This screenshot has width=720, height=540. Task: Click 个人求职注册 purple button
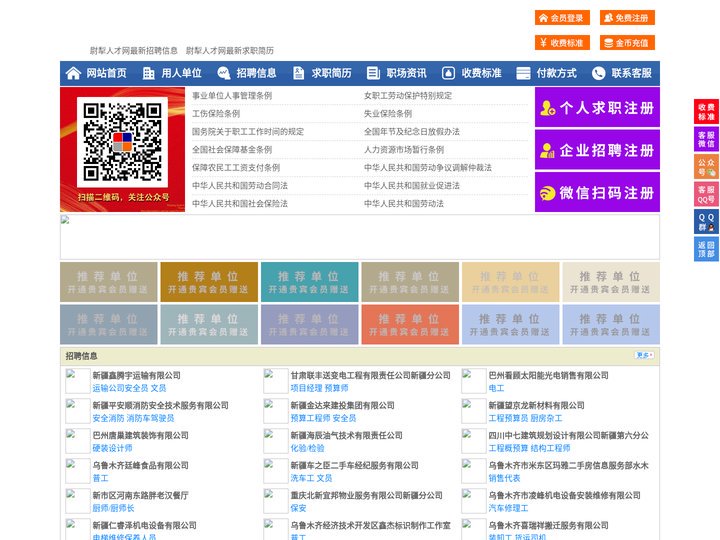(x=597, y=107)
